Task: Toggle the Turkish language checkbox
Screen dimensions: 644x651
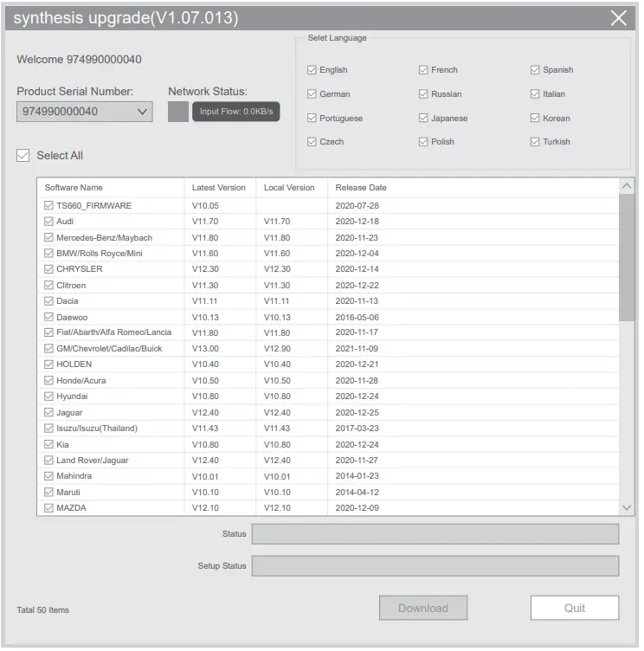Action: (x=535, y=142)
